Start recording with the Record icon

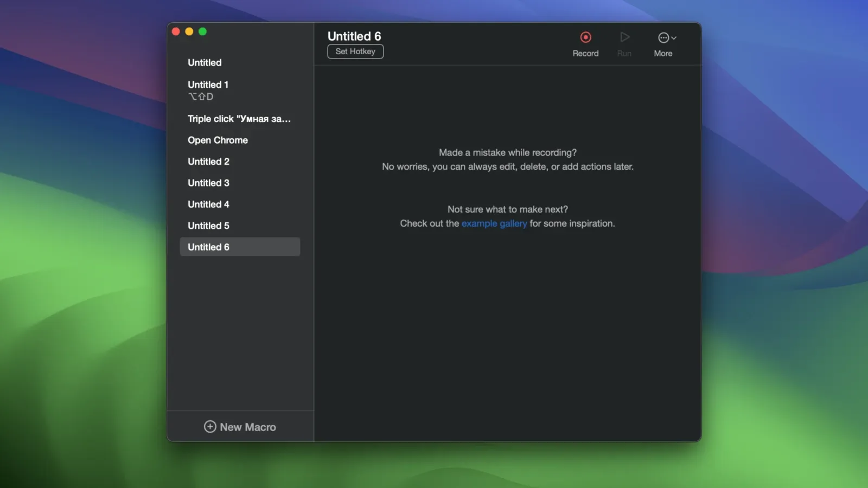(585, 37)
